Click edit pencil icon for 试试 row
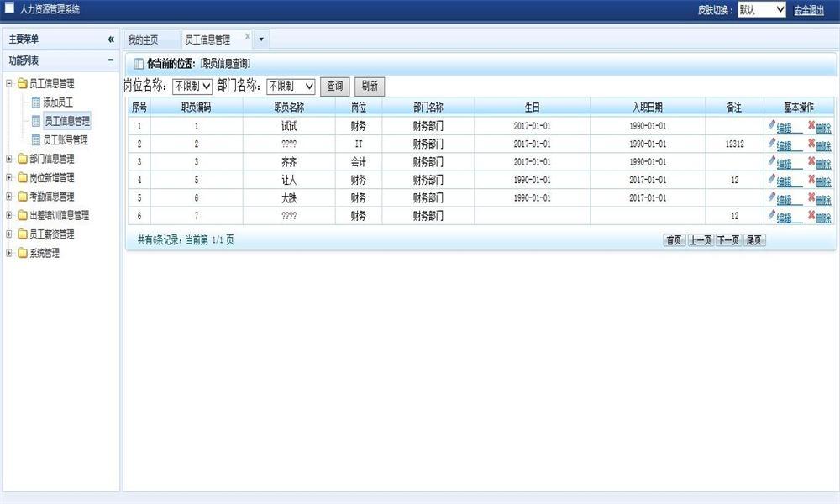Viewport: 840px width, 504px height. click(771, 125)
